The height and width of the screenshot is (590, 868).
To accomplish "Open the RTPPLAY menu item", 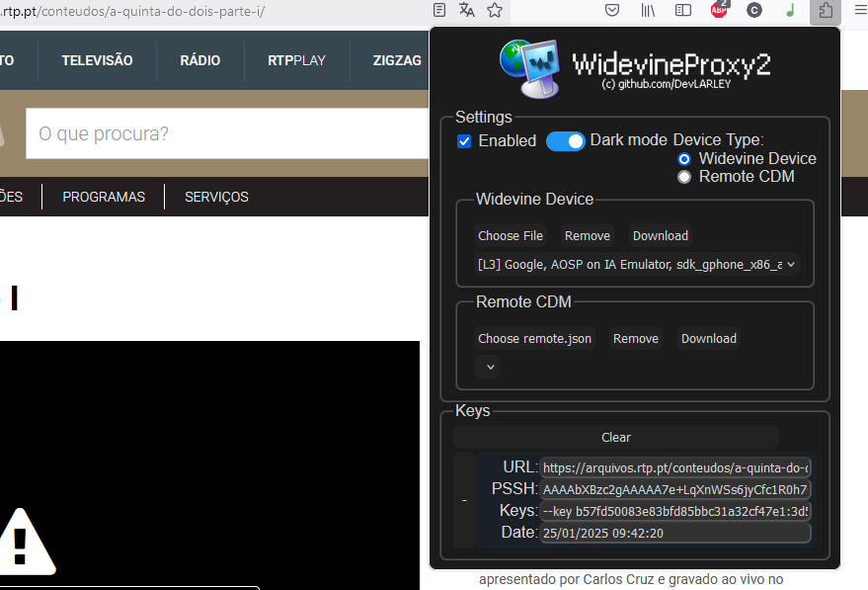I will tap(296, 60).
